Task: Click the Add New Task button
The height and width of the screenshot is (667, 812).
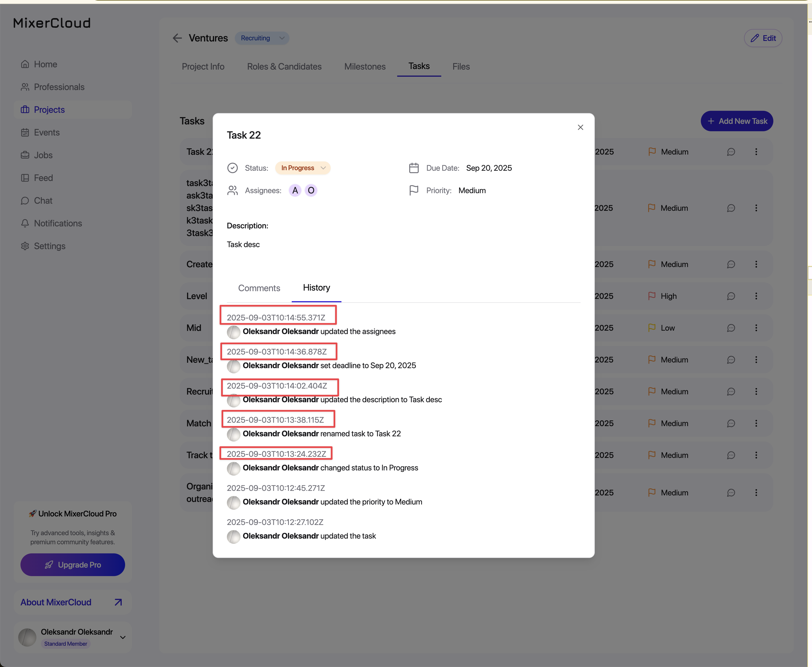Action: (736, 121)
